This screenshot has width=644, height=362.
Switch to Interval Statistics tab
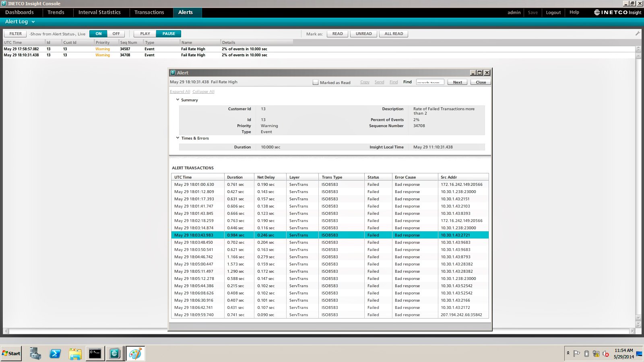point(99,12)
